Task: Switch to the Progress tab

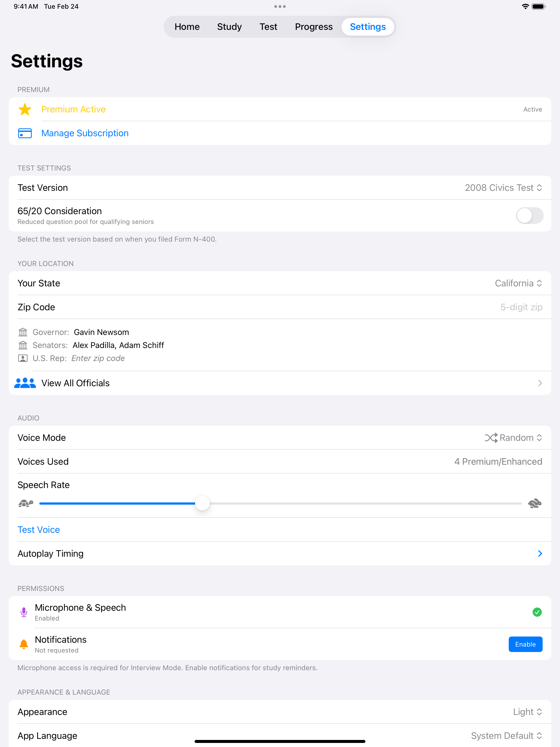Action: 314,27
